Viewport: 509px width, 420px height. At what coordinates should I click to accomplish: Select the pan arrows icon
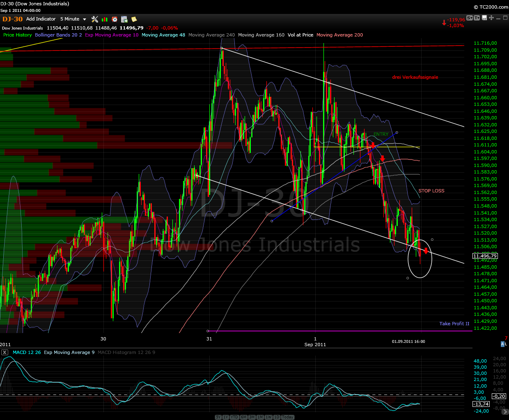pos(491,18)
